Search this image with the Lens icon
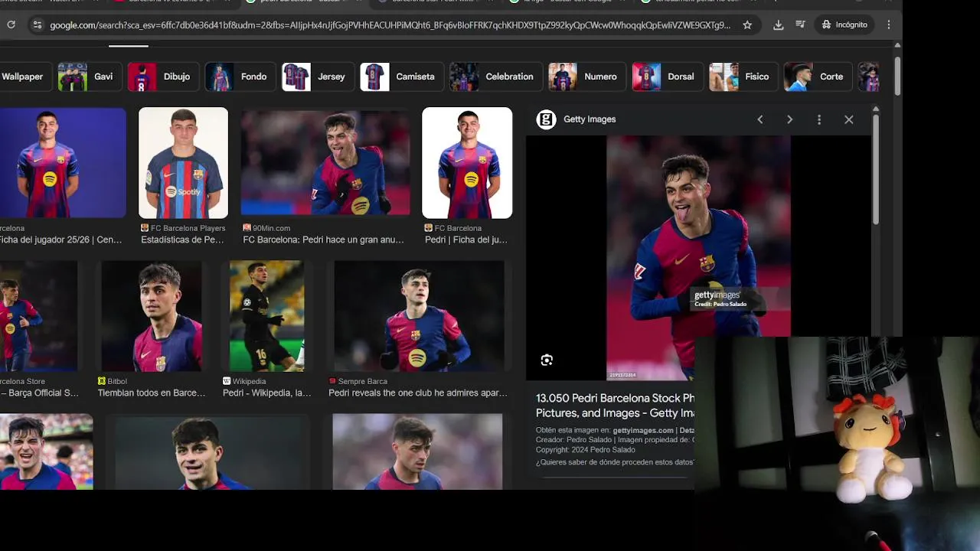Screen dimensions: 980x551 coord(547,360)
